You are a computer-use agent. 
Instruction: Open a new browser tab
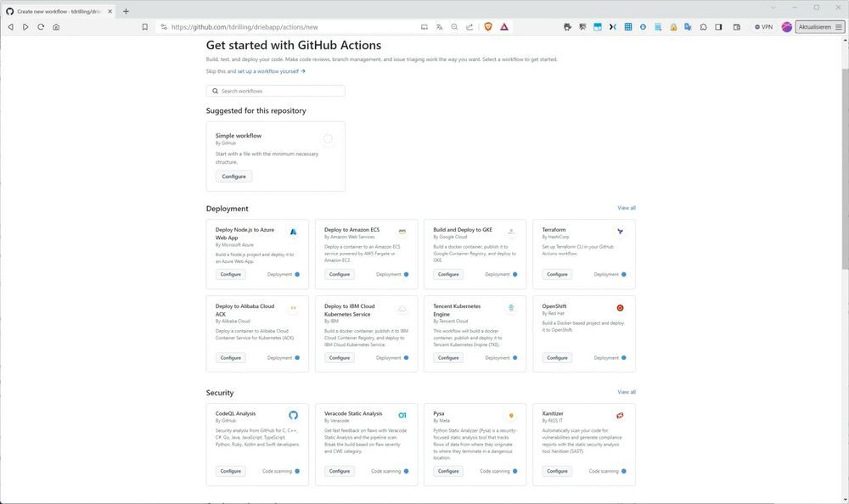coord(126,9)
